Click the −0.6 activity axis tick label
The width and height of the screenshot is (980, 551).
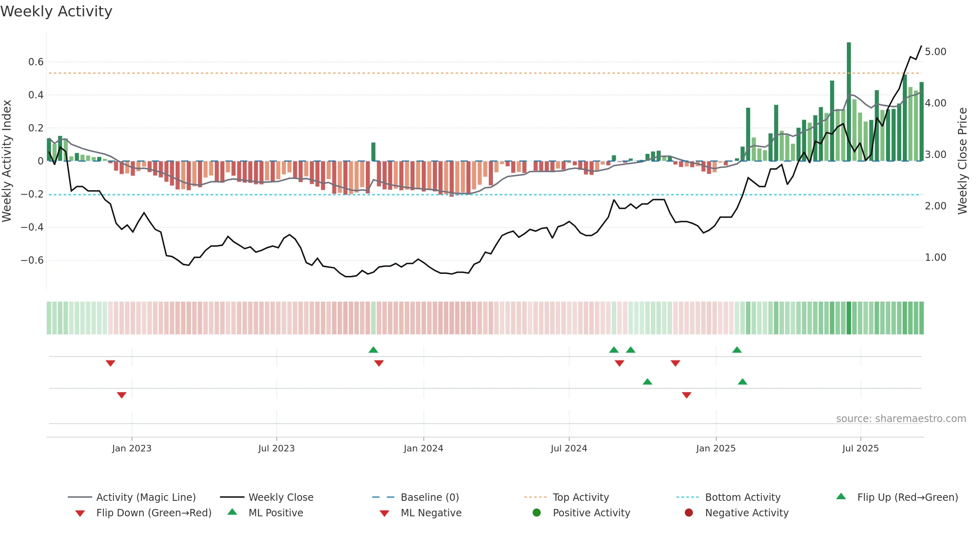32,260
